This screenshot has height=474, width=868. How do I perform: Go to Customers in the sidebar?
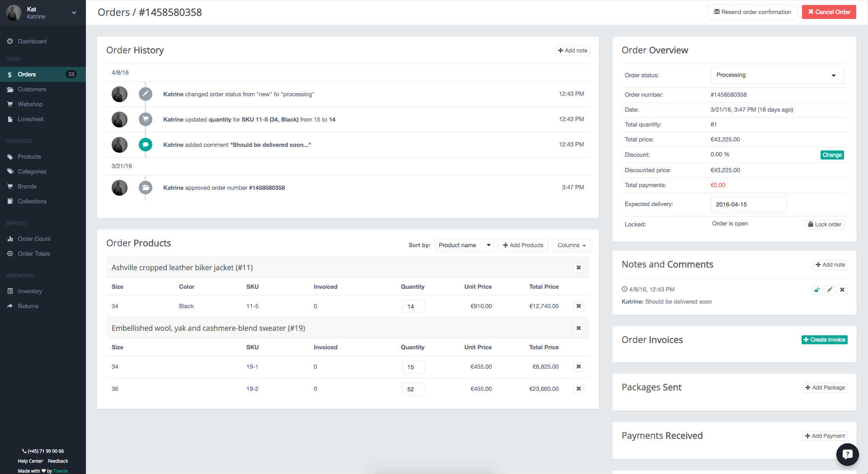[x=32, y=89]
